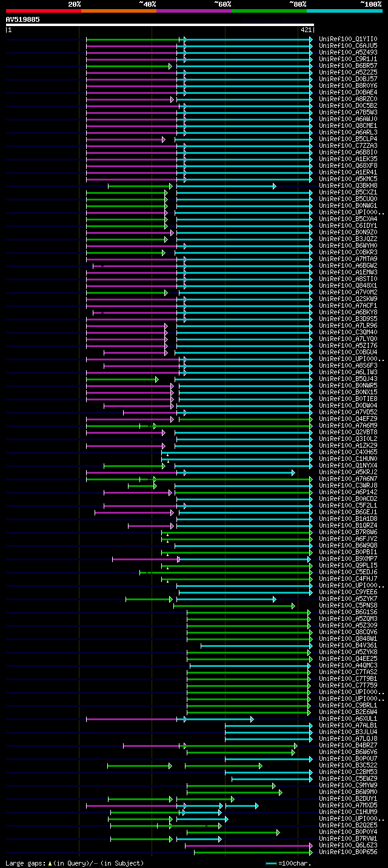Select the UniRef100_A4QMC3 label
Viewport: 388px width, 868px height.
348,665
